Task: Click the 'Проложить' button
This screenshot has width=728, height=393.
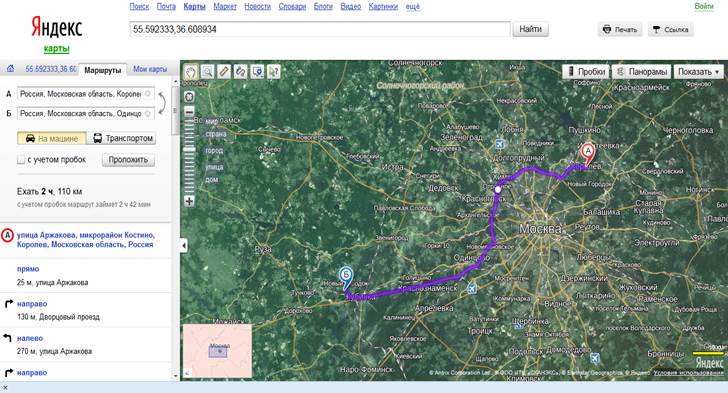Action: coord(128,160)
